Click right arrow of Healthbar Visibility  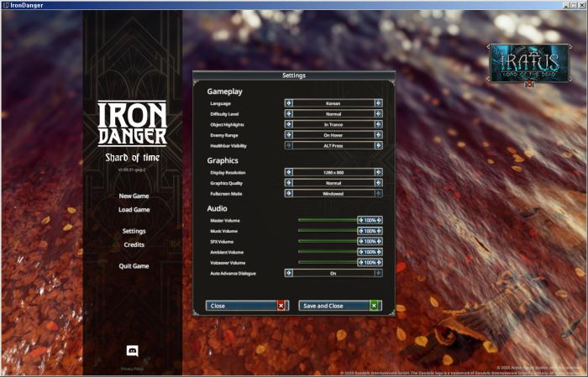pyautogui.click(x=378, y=145)
